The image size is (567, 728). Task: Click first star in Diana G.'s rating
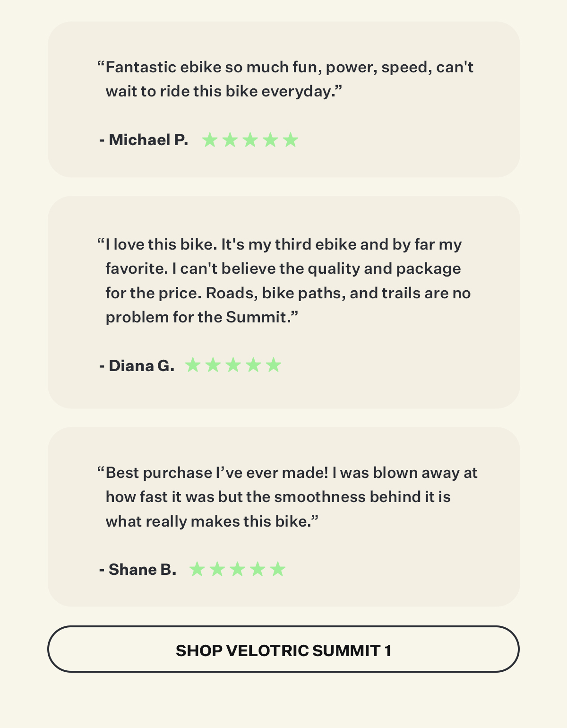coord(193,365)
